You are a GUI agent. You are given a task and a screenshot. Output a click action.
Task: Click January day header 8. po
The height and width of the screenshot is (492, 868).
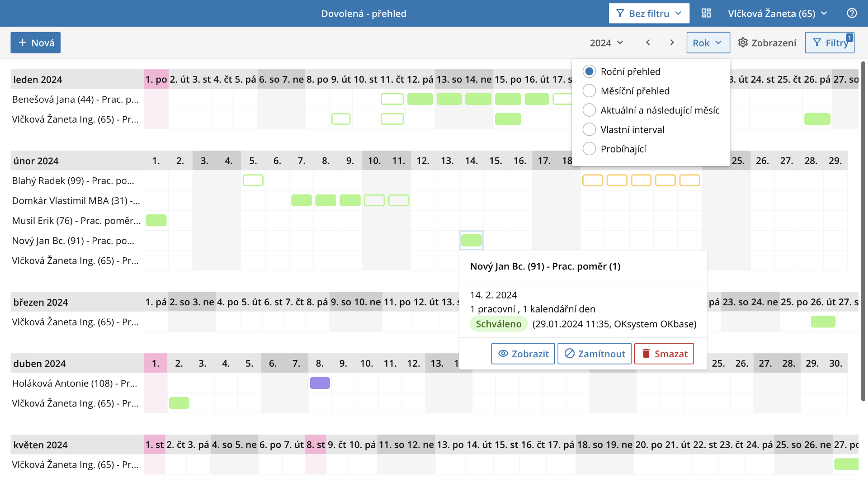[317, 80]
